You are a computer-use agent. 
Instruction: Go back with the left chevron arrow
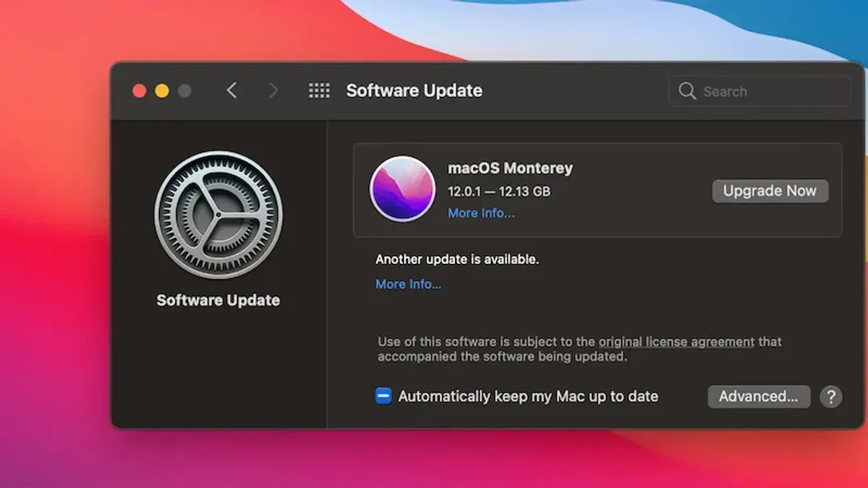point(231,90)
